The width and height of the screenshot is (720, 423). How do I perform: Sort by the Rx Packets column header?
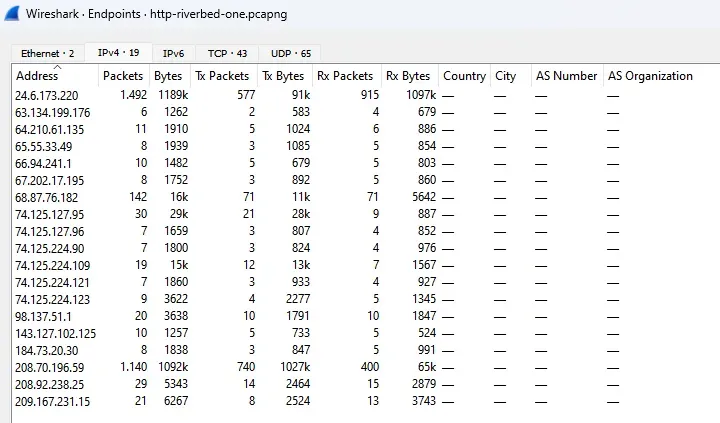point(345,76)
